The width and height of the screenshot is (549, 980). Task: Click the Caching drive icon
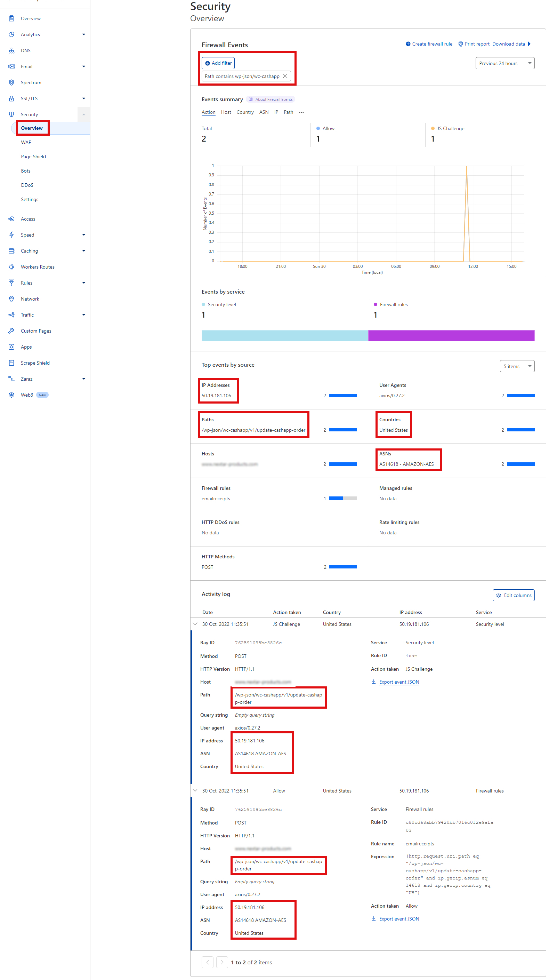[11, 251]
